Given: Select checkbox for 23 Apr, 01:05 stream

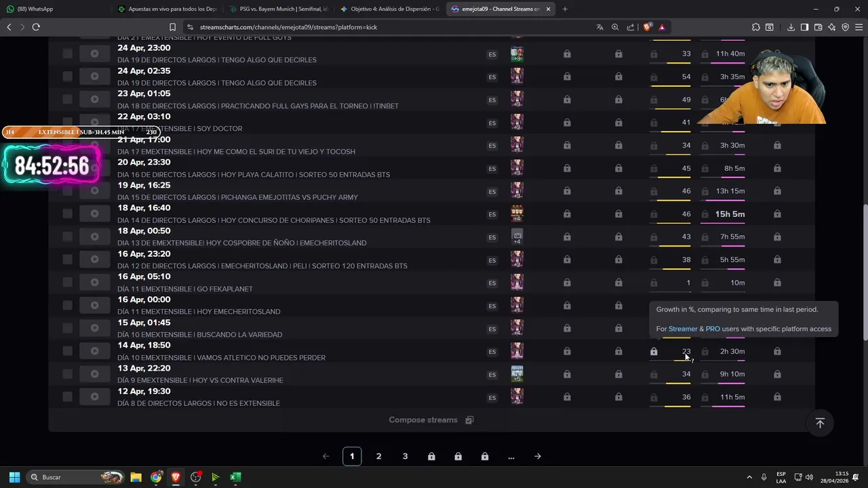Looking at the screenshot, I should click(67, 99).
